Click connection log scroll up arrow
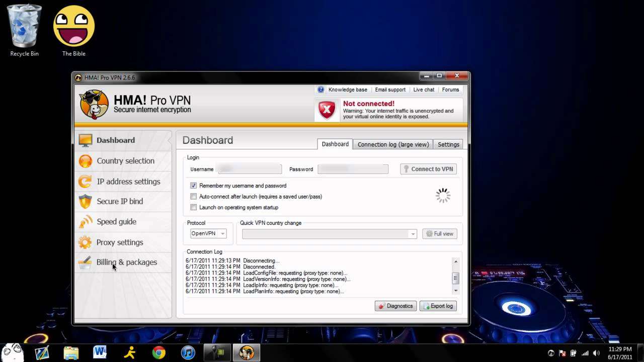 click(456, 261)
